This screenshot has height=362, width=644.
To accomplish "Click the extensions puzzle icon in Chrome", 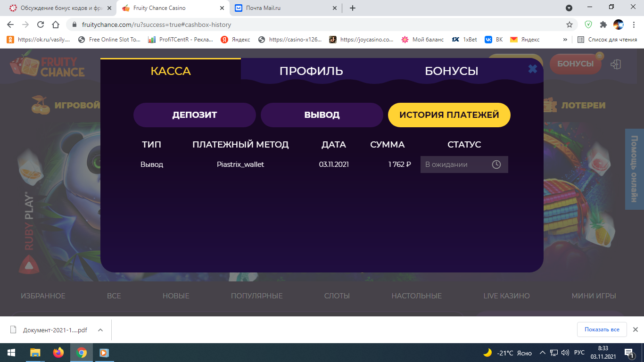I will [x=603, y=25].
